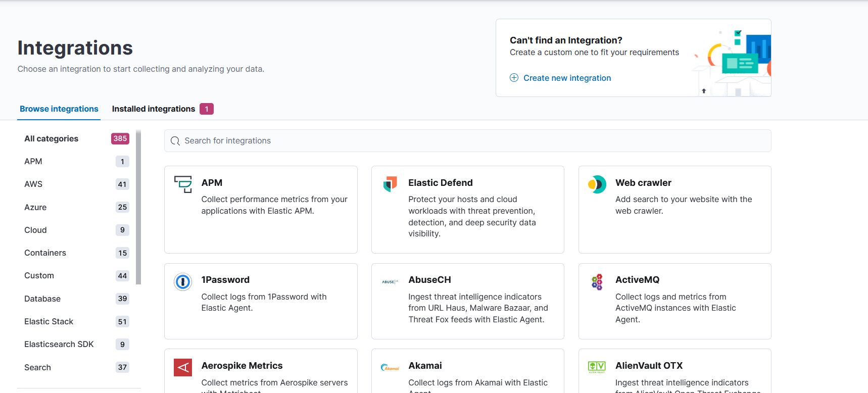The image size is (868, 393).
Task: Click the Elastic Defend shield icon
Action: [x=390, y=184]
